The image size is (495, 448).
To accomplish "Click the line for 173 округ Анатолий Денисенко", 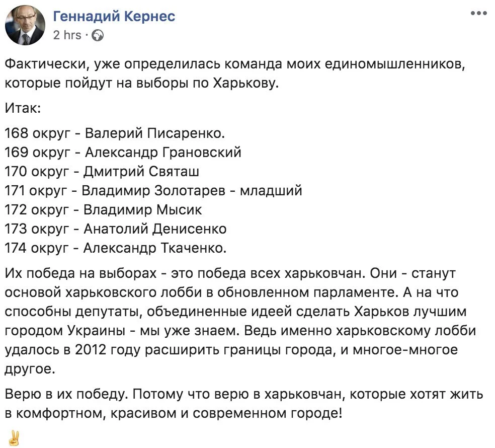I will [x=116, y=229].
